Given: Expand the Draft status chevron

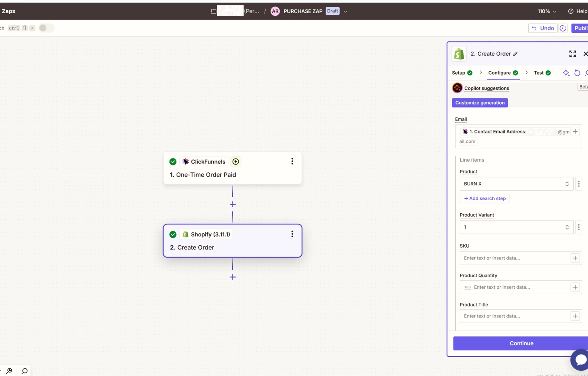Looking at the screenshot, I should (345, 11).
